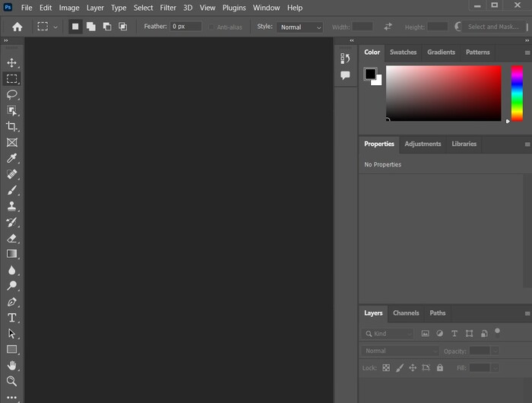The image size is (532, 403).
Task: Select the Eyedropper tool
Action: point(11,158)
